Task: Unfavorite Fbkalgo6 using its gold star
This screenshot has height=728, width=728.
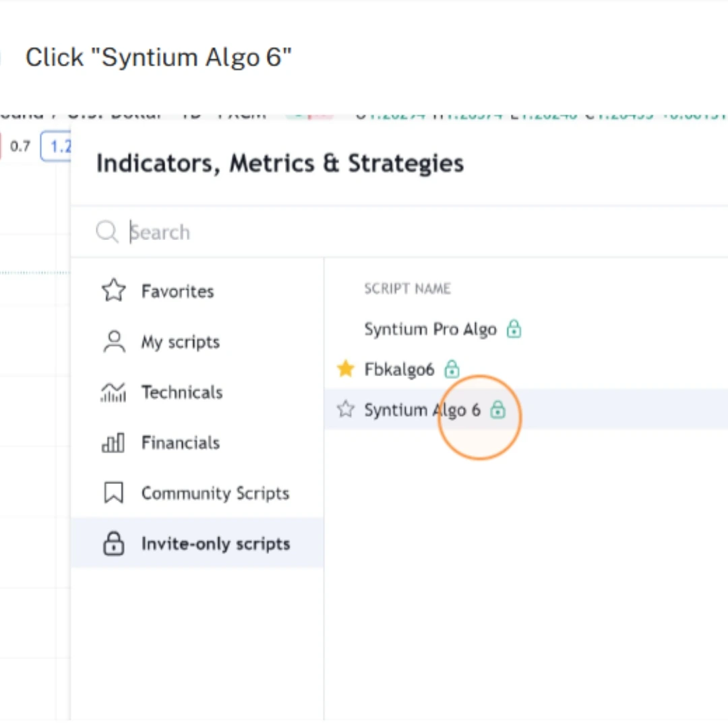Action: [x=345, y=369]
